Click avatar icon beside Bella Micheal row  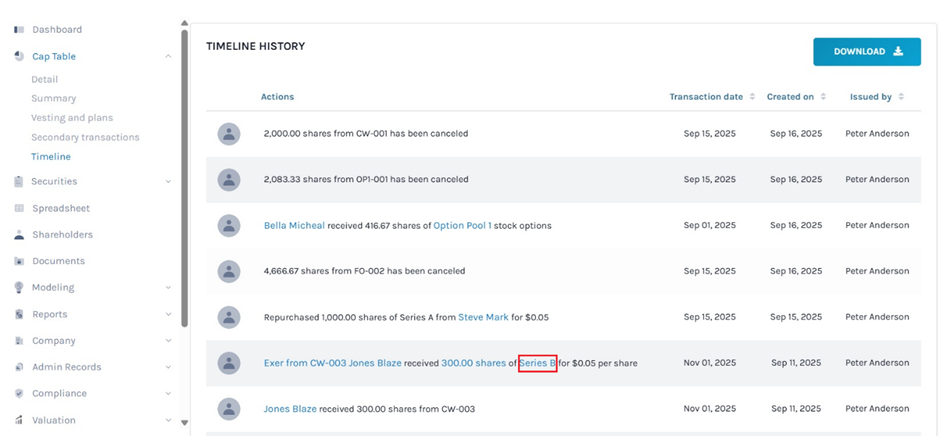(x=229, y=226)
